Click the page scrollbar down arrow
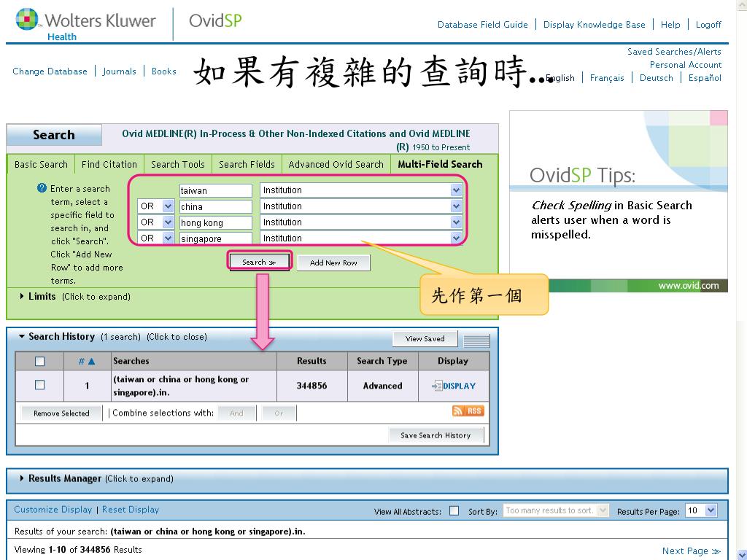This screenshot has width=747, height=560. 742,554
